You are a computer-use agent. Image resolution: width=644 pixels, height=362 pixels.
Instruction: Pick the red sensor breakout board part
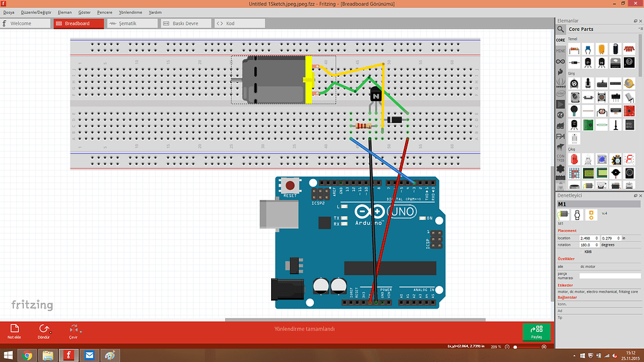tap(629, 111)
